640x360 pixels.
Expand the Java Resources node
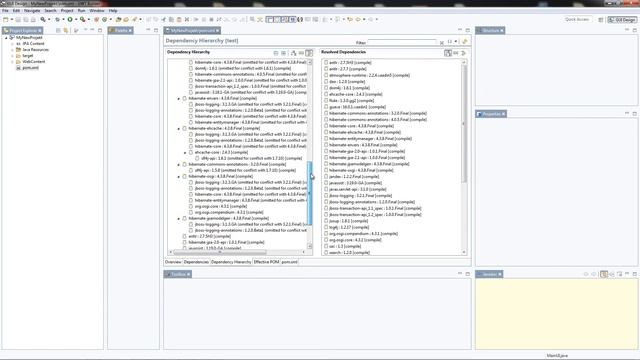(13, 50)
